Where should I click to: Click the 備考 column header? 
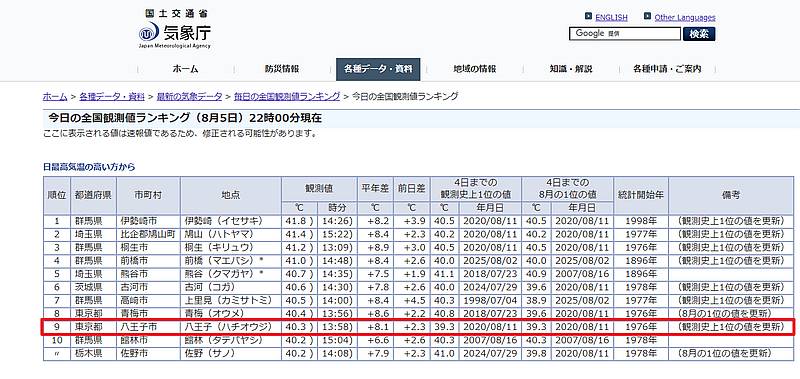point(731,195)
